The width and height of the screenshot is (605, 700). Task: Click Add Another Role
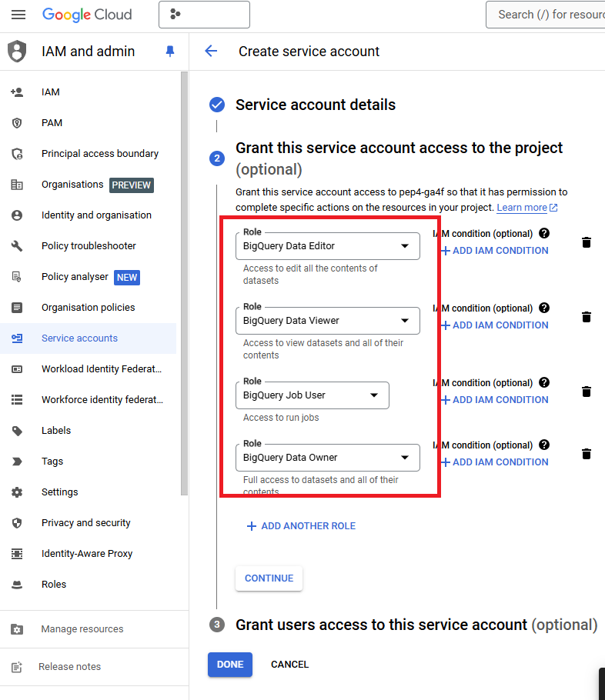(301, 526)
